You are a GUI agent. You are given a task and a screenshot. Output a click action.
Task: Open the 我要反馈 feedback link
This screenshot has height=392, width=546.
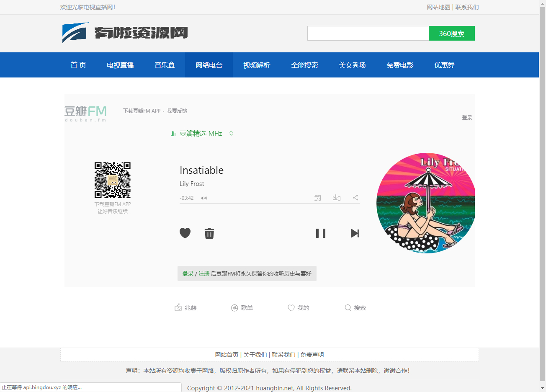click(x=177, y=111)
